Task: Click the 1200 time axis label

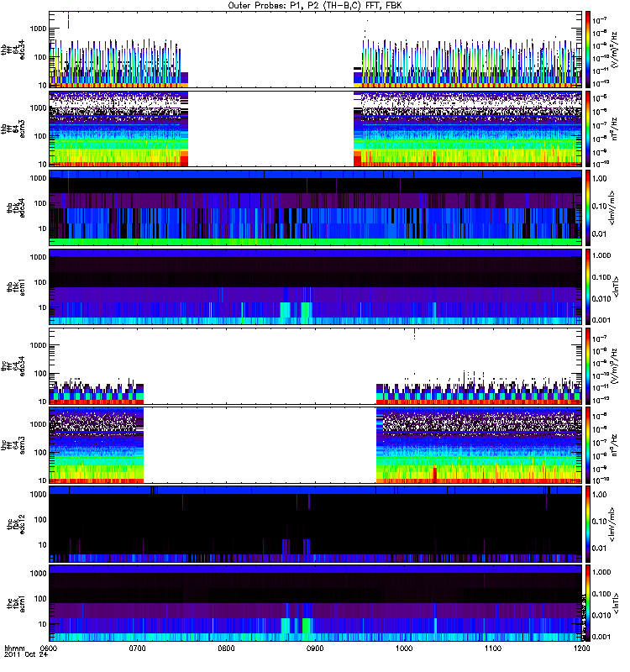Action: coord(581,648)
